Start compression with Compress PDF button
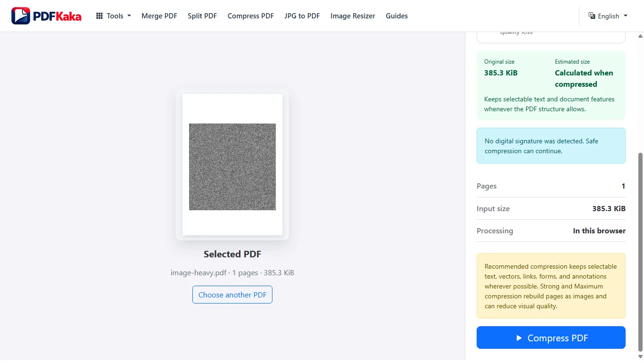This screenshot has height=362, width=644. click(551, 337)
